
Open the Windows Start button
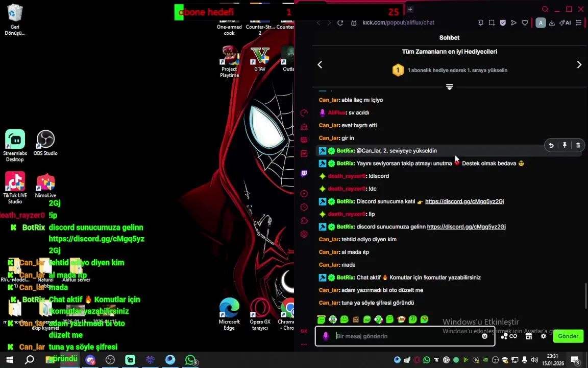10,360
